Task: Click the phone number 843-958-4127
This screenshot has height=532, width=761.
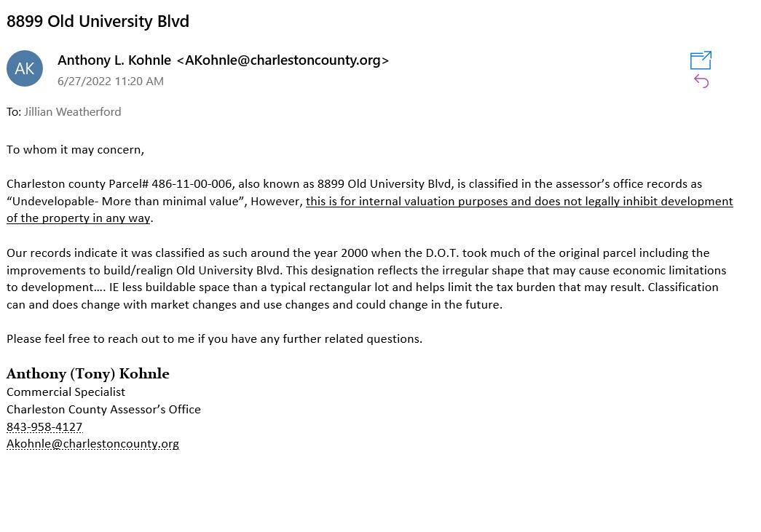Action: (44, 426)
